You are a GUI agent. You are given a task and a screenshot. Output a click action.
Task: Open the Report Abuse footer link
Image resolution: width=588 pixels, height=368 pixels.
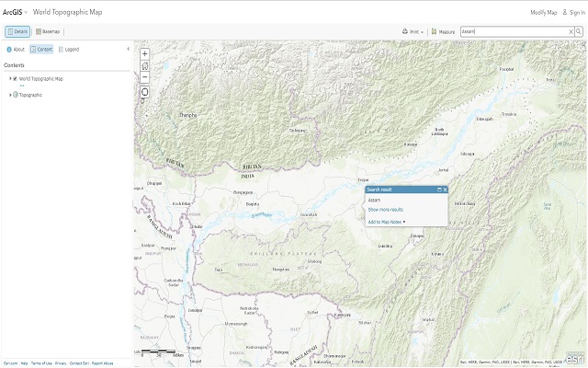[x=102, y=363]
